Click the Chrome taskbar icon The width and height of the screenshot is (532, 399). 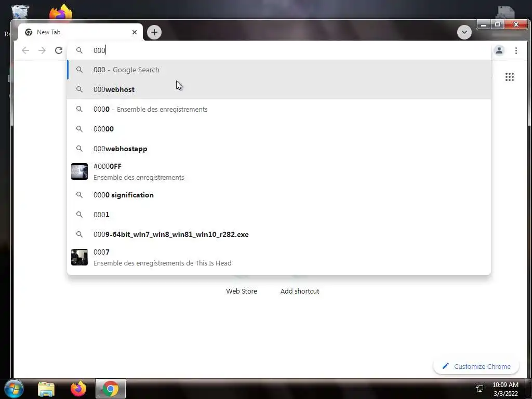point(110,389)
